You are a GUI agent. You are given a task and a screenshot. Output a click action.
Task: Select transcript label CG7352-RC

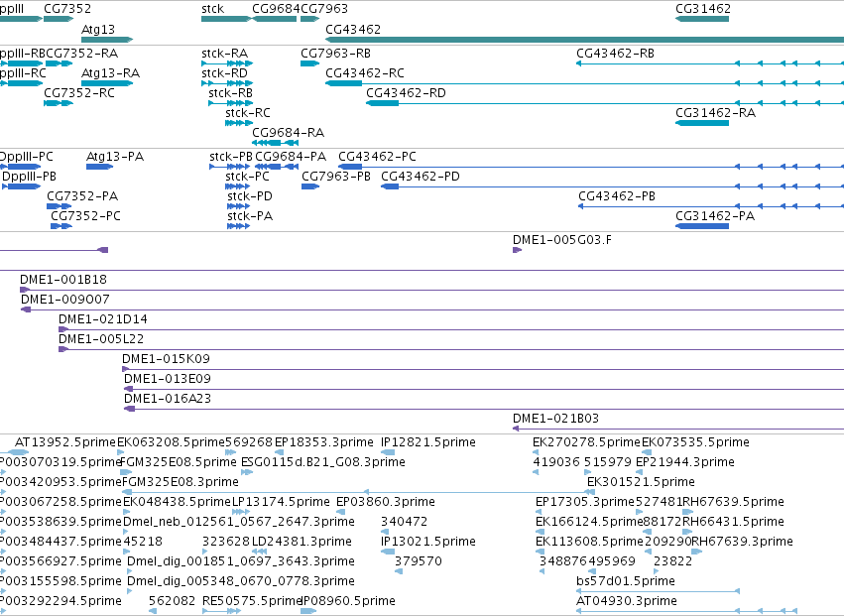tap(79, 93)
